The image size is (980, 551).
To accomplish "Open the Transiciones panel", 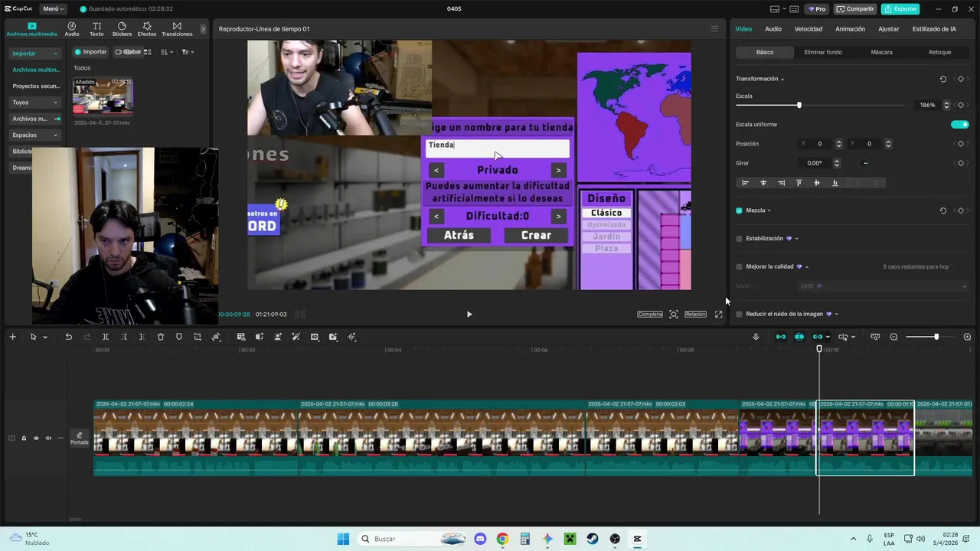I will click(x=177, y=29).
